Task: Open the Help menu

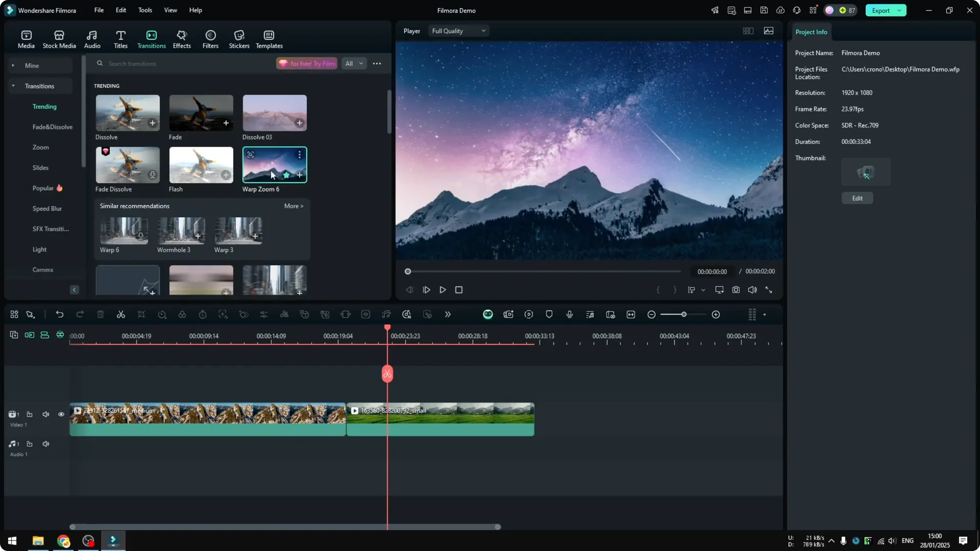Action: tap(195, 10)
